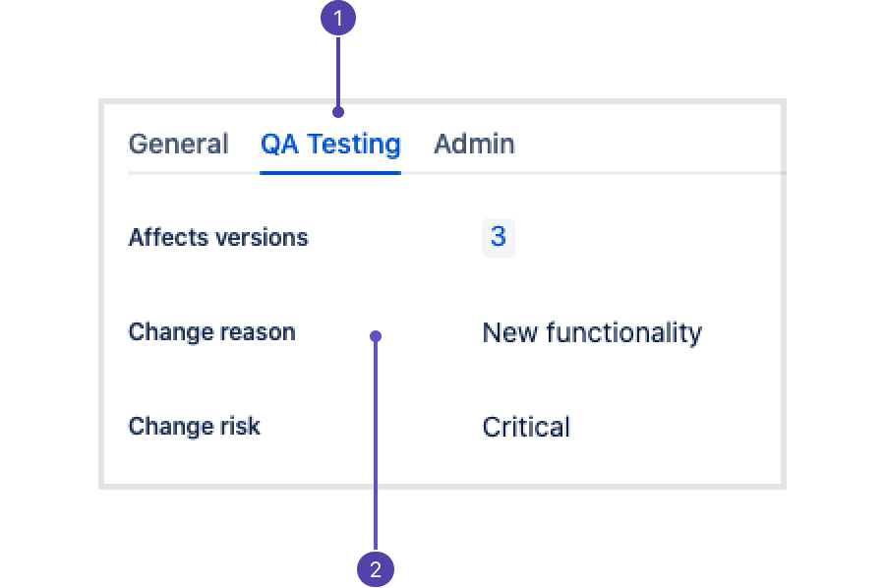Click the vertical purple line below marker 1

[x=338, y=71]
